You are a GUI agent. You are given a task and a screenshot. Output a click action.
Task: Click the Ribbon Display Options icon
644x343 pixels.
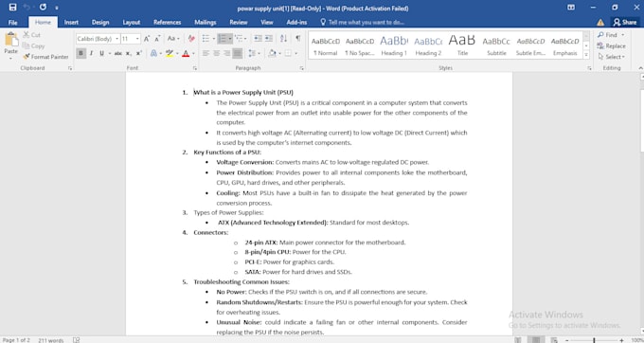point(571,8)
